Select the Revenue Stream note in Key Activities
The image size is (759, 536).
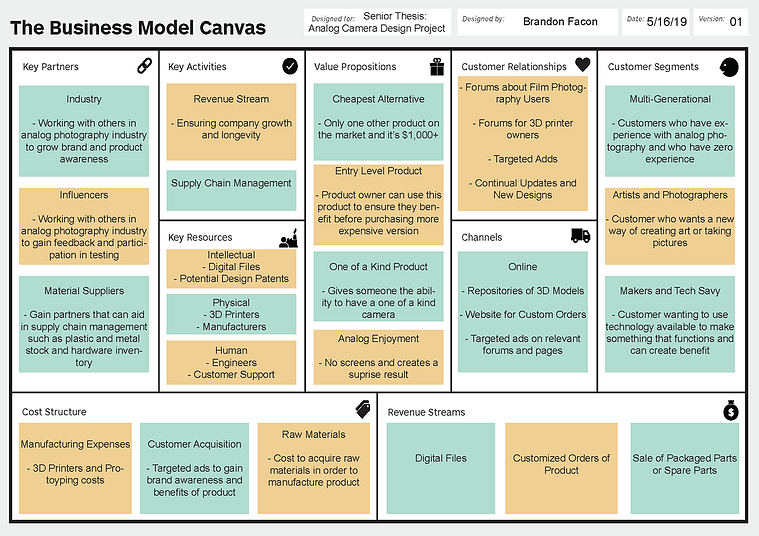pos(231,122)
